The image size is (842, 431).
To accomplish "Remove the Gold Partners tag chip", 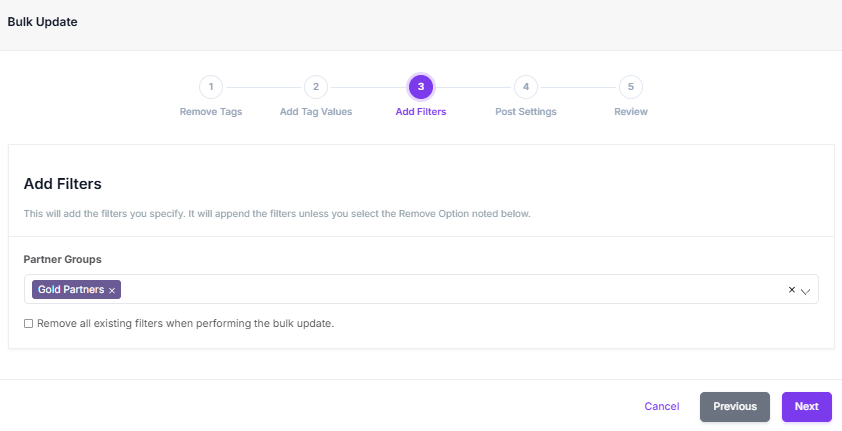I will click(112, 290).
